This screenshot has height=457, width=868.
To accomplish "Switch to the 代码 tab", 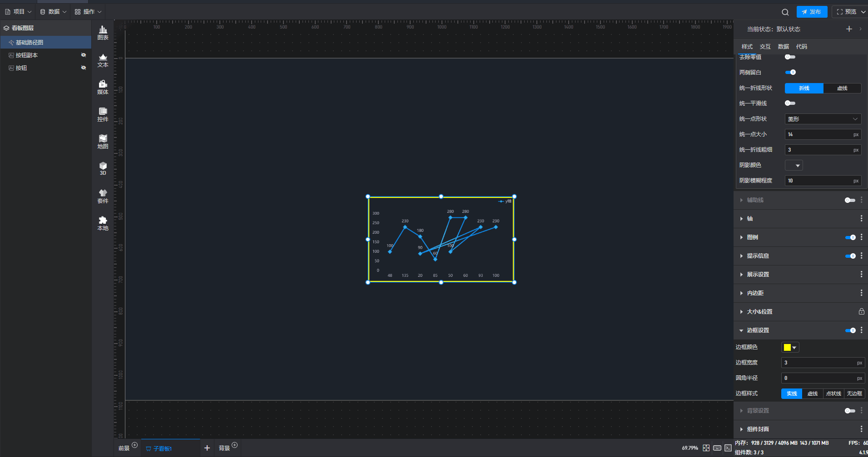I will pos(801,47).
